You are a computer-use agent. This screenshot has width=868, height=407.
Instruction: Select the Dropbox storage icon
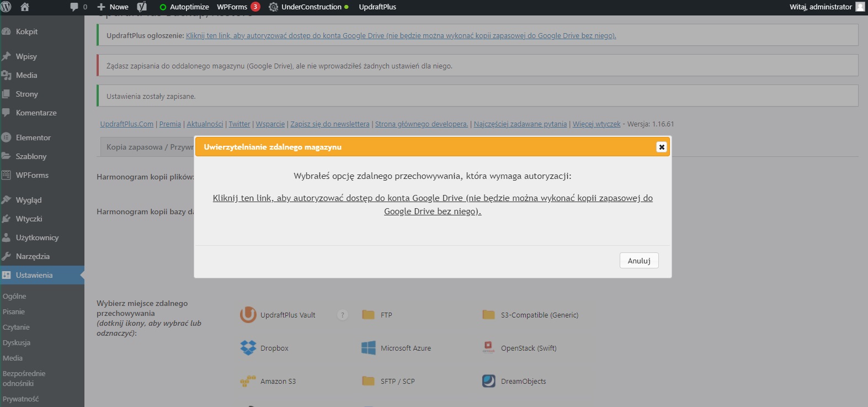point(248,348)
